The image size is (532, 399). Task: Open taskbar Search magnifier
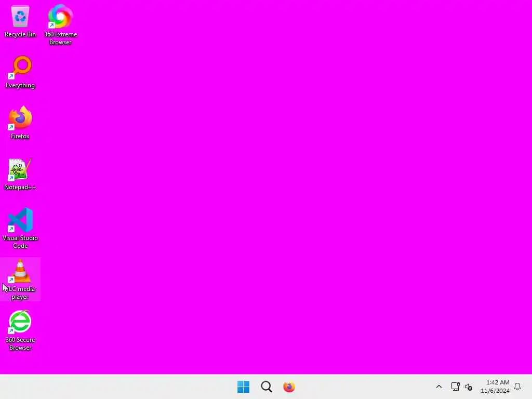tap(267, 387)
